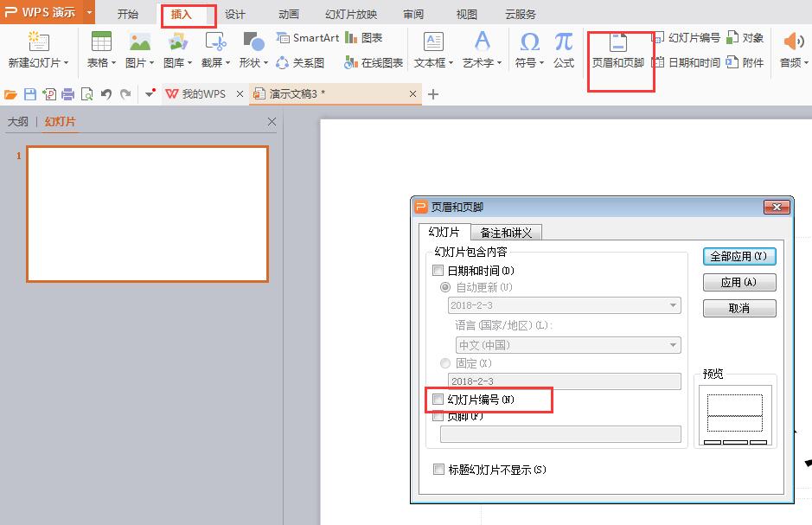Viewport: 812px width, 525px height.
Task: Open the Picture (图片) insert icon
Action: 140,42
